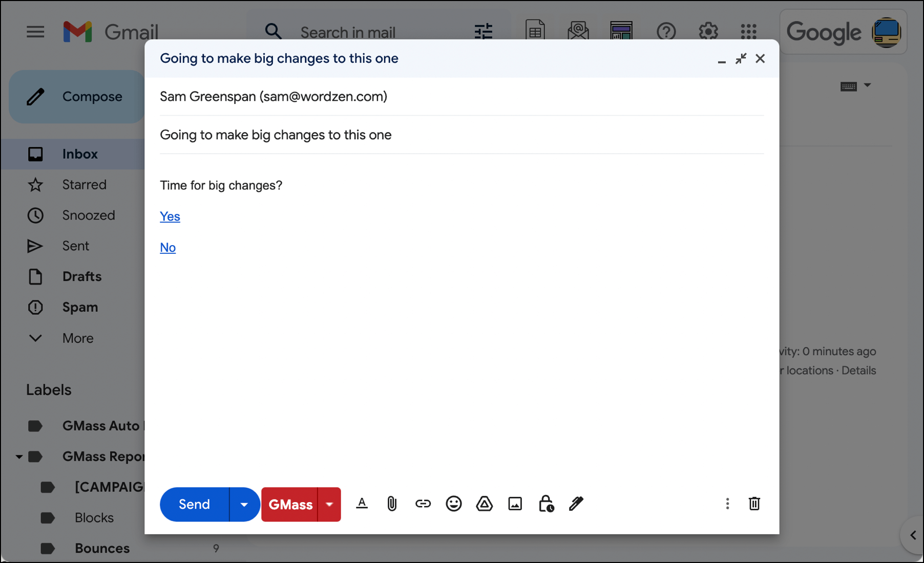Minimize the compose window
924x563 pixels.
click(x=722, y=61)
